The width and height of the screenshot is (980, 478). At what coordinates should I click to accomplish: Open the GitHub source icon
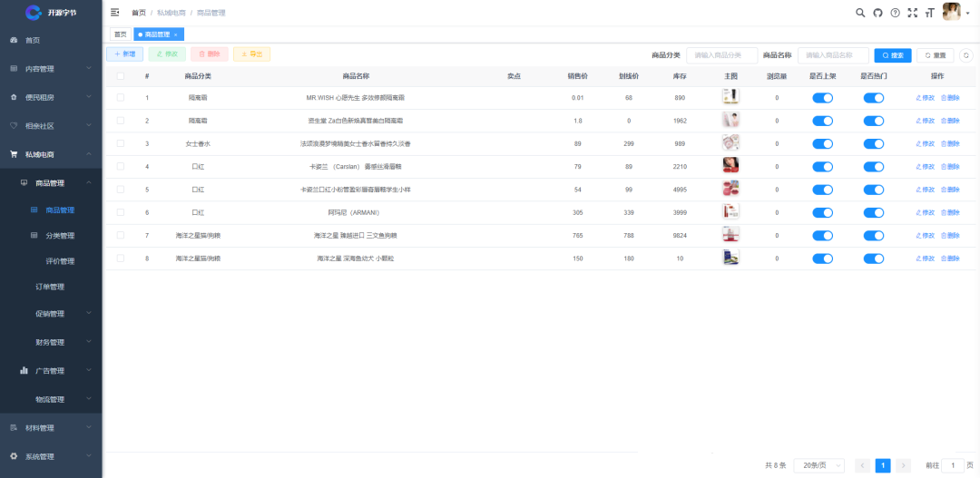tap(877, 13)
